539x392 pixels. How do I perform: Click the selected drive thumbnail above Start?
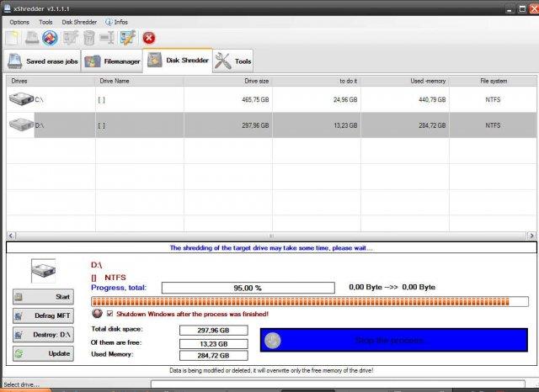pyautogui.click(x=43, y=271)
